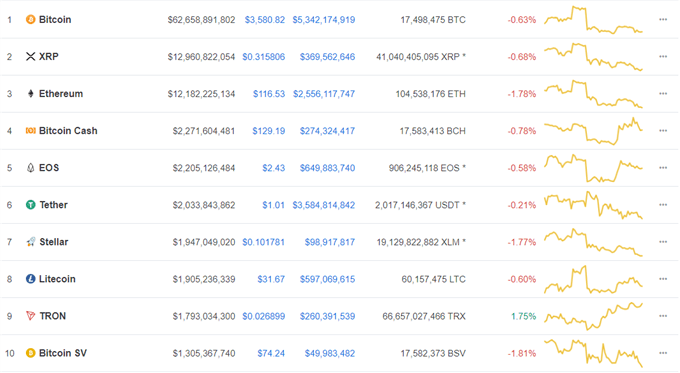The image size is (680, 373).
Task: Open the three-dot menu for Bitcoin
Action: (x=663, y=20)
